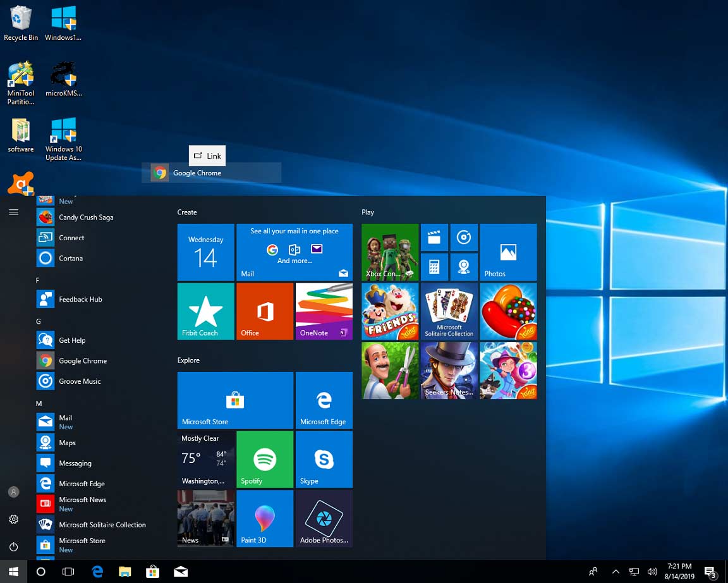Open the Mail live tile
Viewport: 728px width, 583px height.
tap(294, 252)
